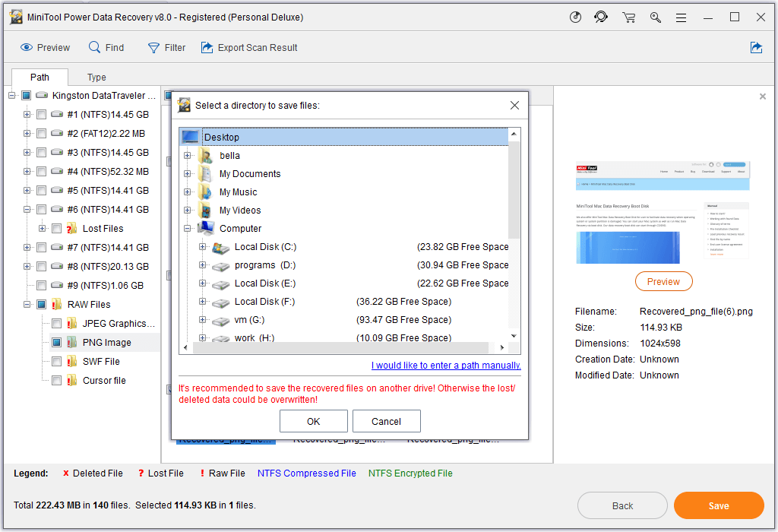Click the orange-outlined Preview button
778x532 pixels.
click(664, 281)
